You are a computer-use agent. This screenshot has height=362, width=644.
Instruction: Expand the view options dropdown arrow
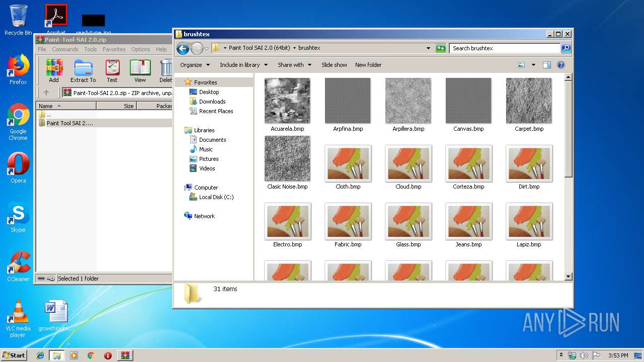pos(533,65)
